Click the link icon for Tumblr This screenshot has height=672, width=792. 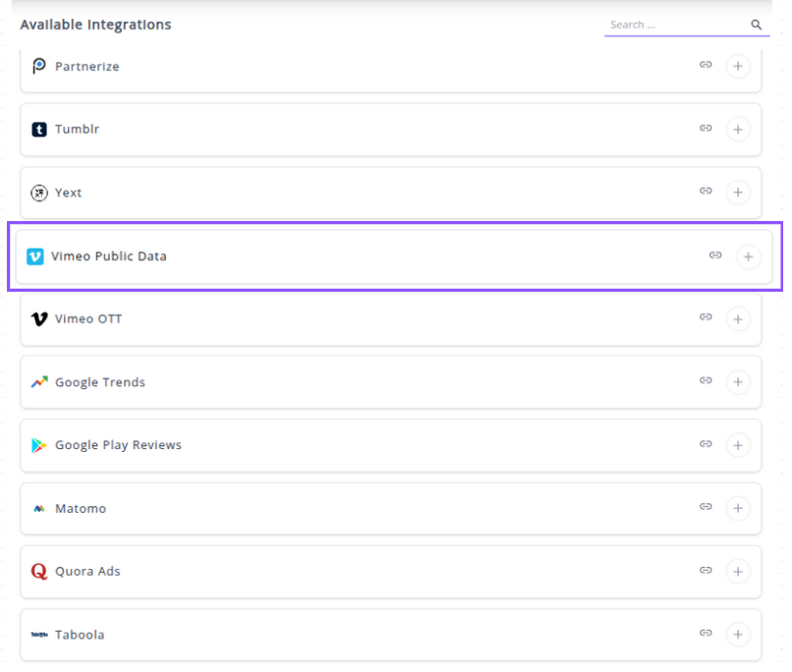pyautogui.click(x=706, y=129)
